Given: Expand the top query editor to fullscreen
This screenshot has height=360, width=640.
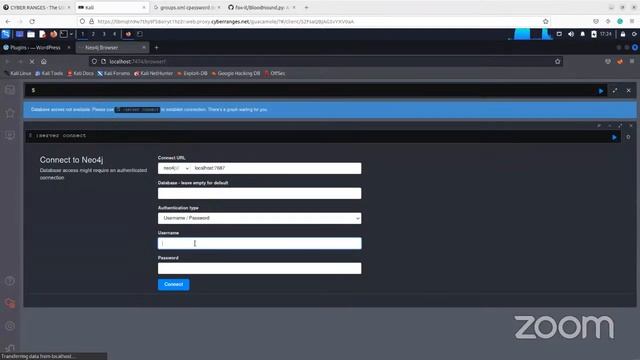Looking at the screenshot, I should [x=615, y=91].
